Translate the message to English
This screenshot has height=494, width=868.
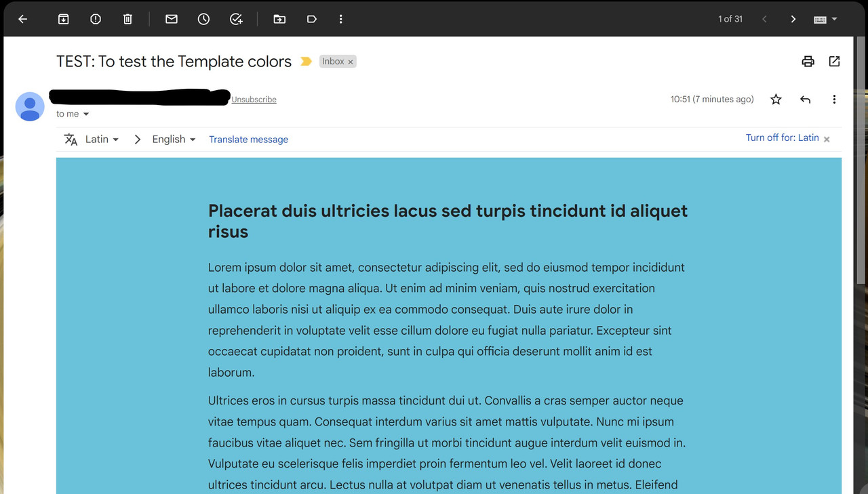coord(248,140)
